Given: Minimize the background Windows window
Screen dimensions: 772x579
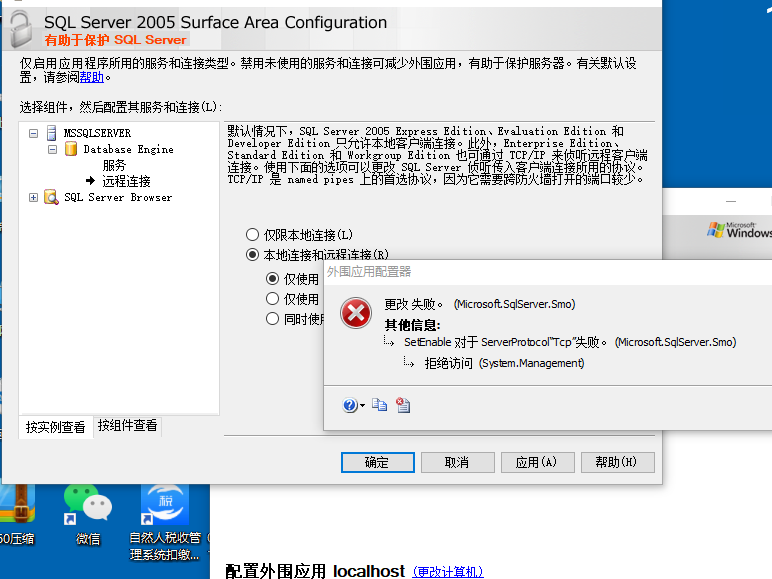Looking at the screenshot, I should click(x=731, y=201).
